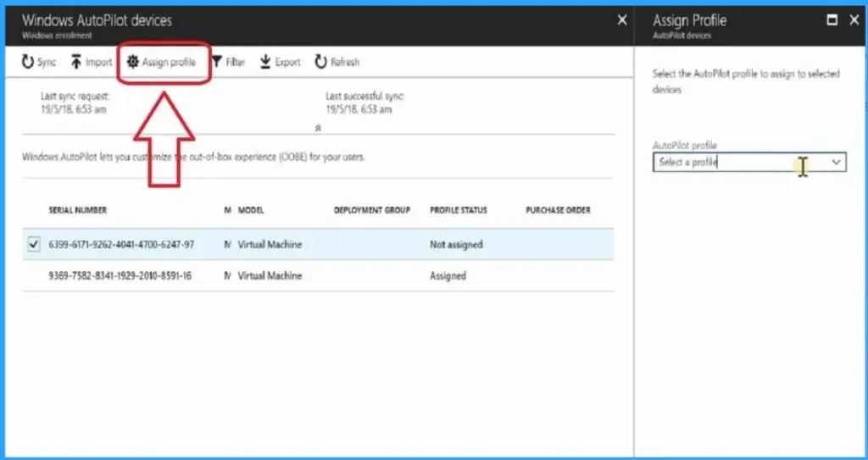Maximize the Assign Profile blade
Viewport: 868px width, 460px height.
pyautogui.click(x=832, y=20)
